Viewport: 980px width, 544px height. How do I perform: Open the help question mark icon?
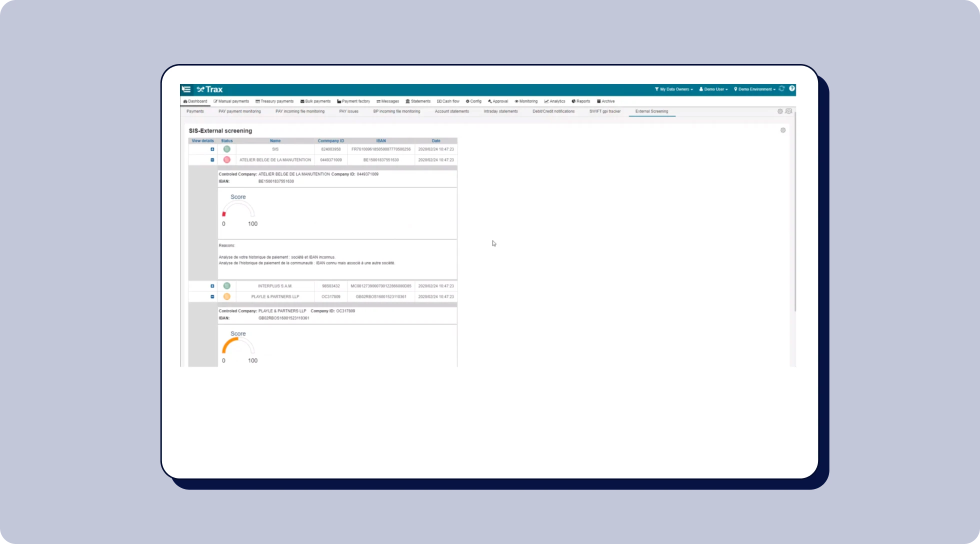coord(791,89)
